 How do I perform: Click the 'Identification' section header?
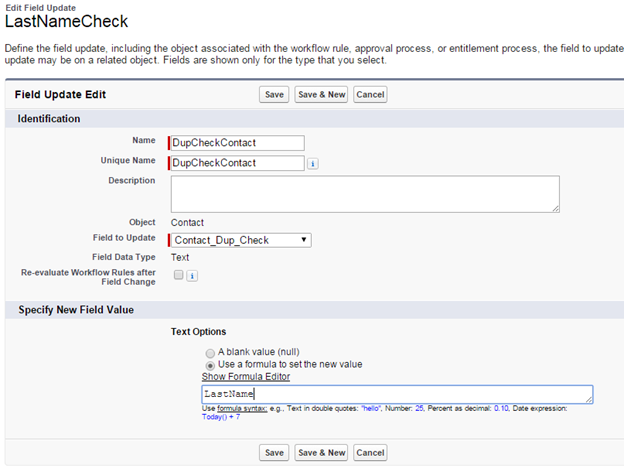[x=49, y=119]
